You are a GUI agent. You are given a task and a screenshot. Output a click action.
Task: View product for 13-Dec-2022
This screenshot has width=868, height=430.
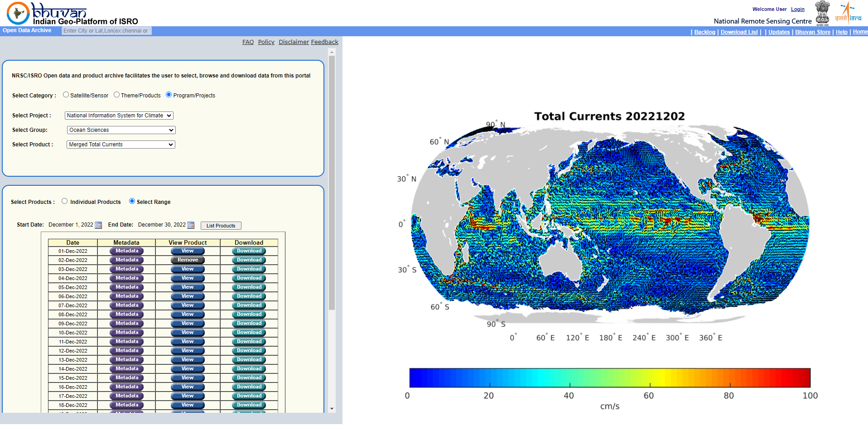[188, 360]
